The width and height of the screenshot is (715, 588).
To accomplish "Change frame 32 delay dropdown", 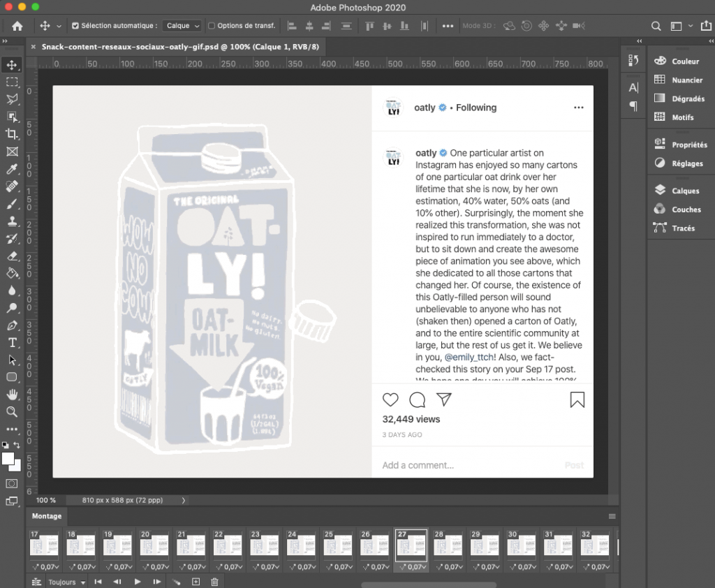I will tap(597, 566).
